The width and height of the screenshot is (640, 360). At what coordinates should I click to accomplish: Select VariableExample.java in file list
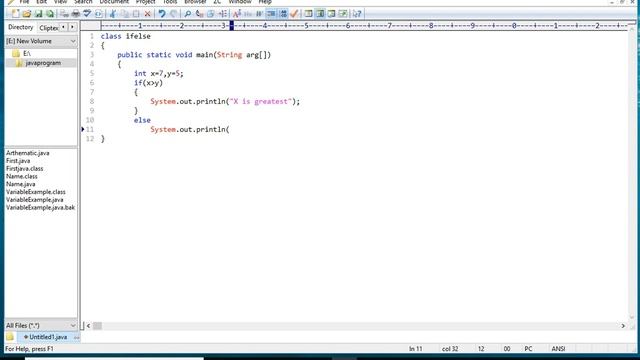[x=35, y=200]
